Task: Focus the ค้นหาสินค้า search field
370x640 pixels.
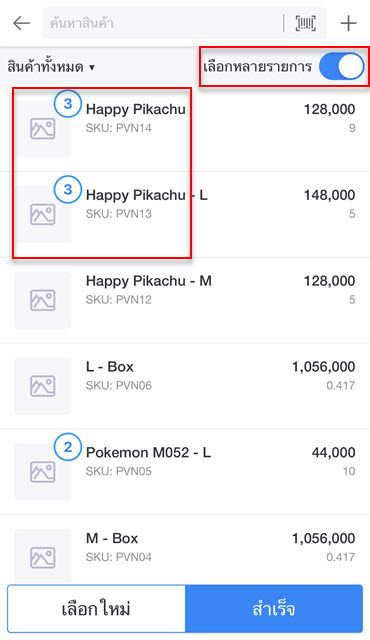Action: 163,23
